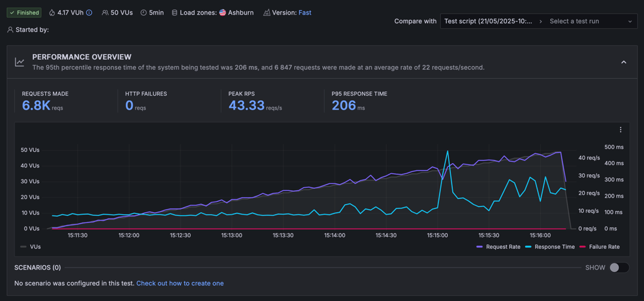Viewport: 644px width, 301px height.
Task: Click the US flag for Ashburn
Action: click(223, 13)
